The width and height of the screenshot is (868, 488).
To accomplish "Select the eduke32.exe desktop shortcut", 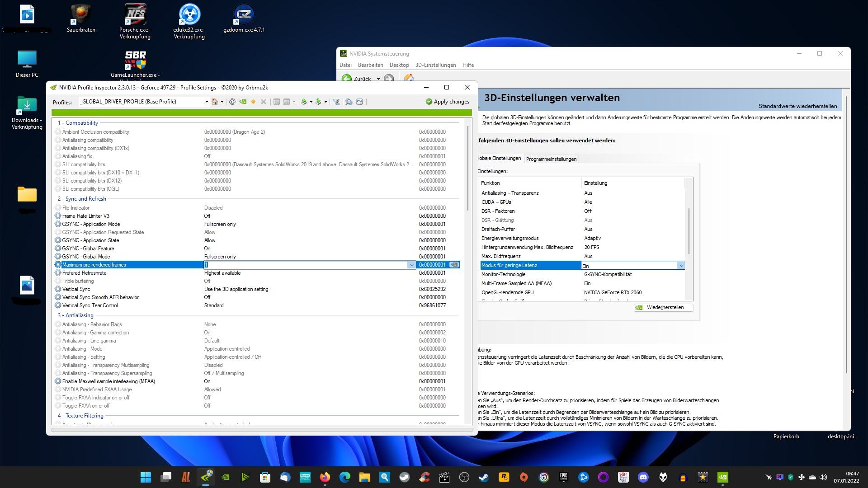I will (x=189, y=21).
